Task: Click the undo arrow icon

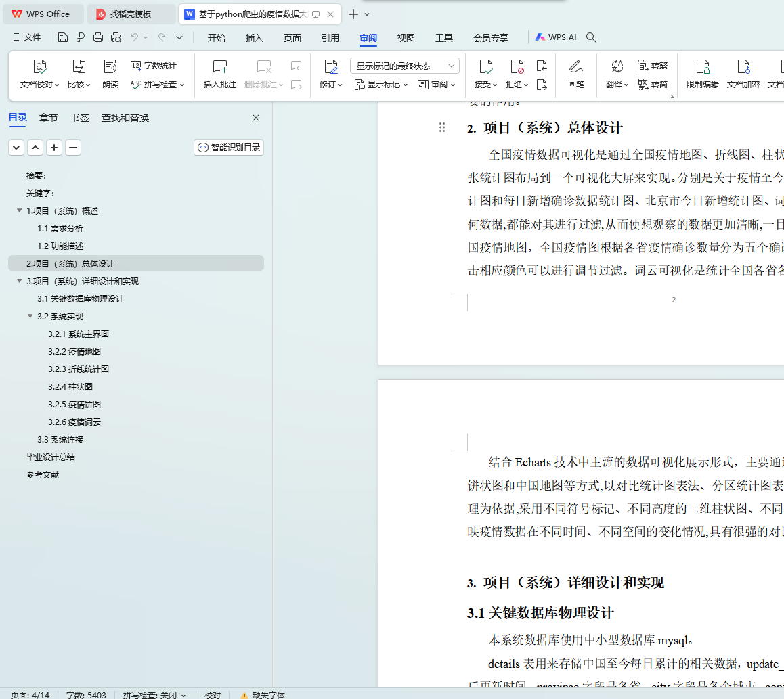Action: click(x=134, y=37)
